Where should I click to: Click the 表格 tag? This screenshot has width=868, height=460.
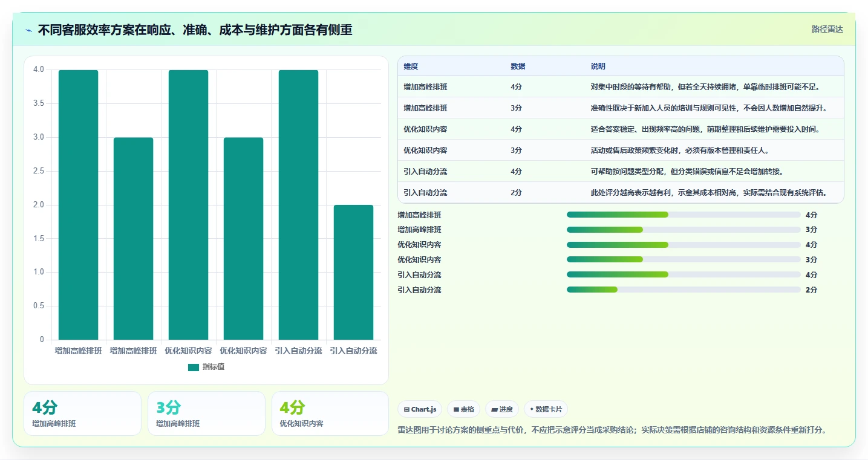click(463, 409)
